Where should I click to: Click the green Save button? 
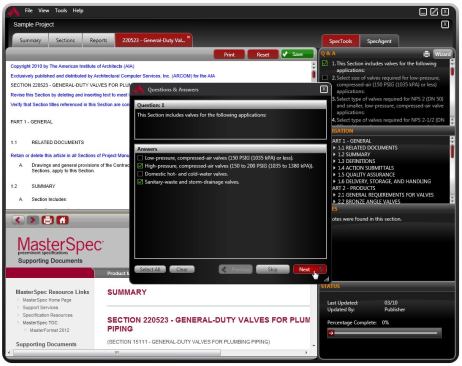[x=297, y=54]
